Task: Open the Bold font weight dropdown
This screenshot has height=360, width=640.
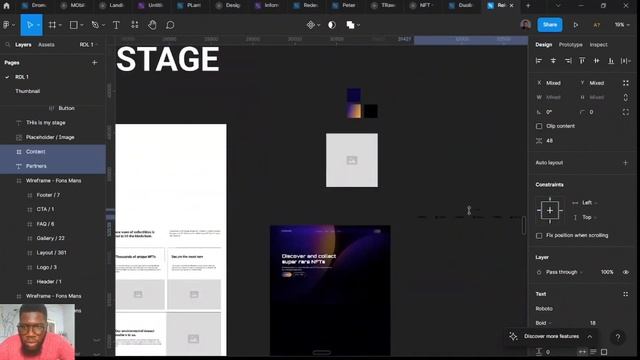Action: point(544,323)
